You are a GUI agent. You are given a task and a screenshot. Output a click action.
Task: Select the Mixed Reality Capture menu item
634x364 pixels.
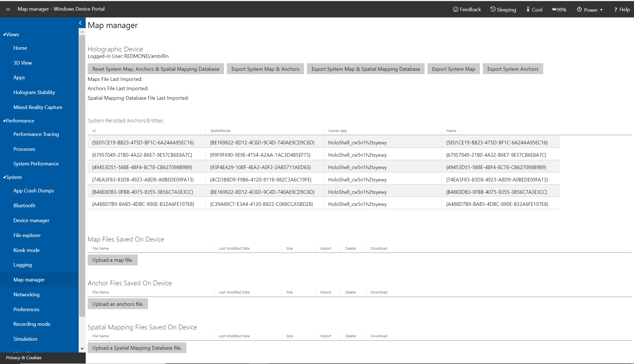[x=37, y=107]
